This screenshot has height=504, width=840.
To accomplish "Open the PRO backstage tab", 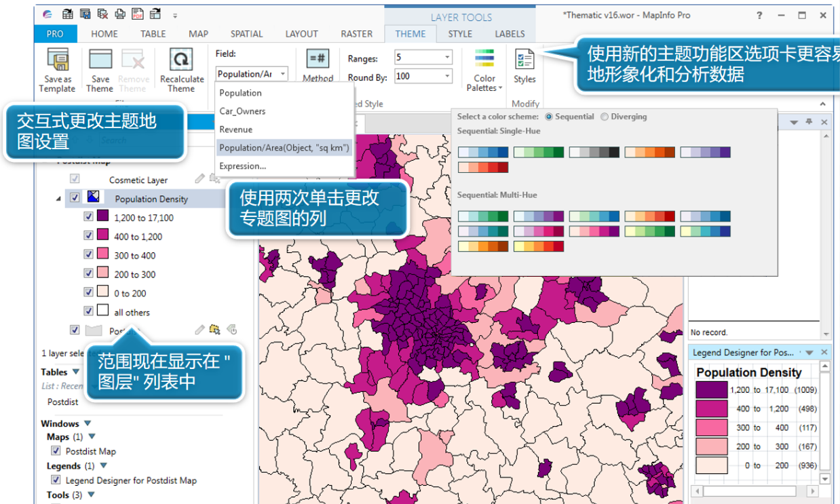I will coord(55,34).
